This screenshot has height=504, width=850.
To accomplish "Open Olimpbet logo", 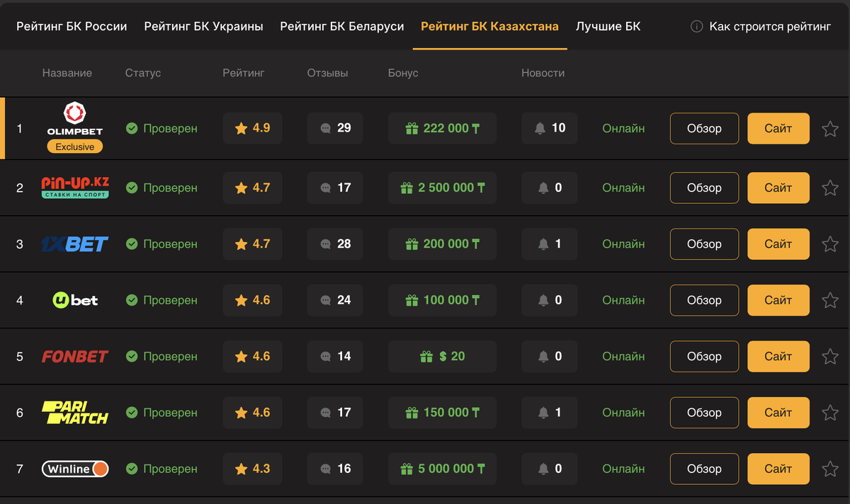I will (75, 119).
